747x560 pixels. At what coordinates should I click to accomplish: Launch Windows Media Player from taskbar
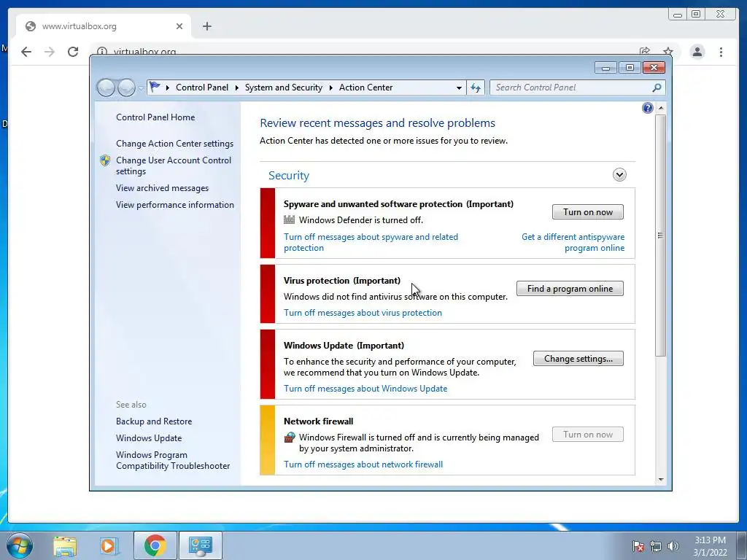point(109,545)
